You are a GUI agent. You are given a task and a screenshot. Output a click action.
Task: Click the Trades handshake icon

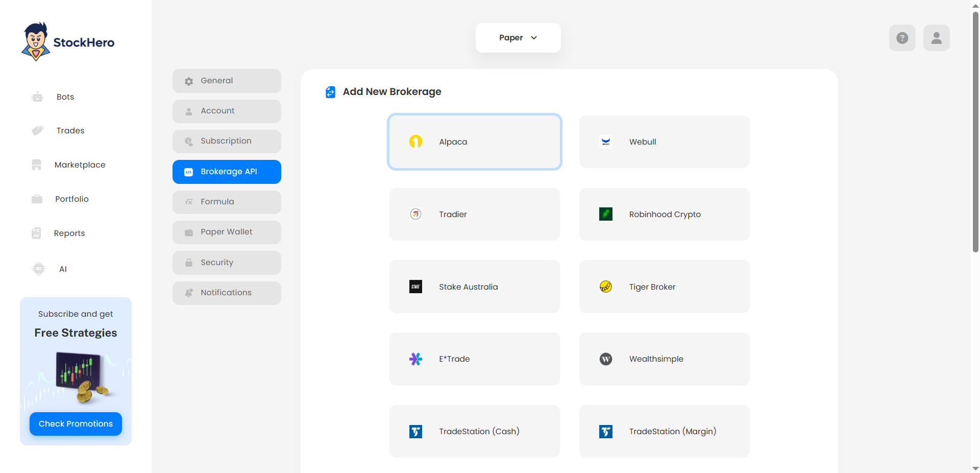[x=37, y=131]
